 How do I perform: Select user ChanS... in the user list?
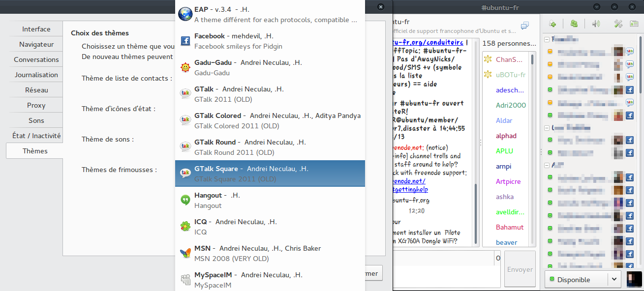click(x=509, y=59)
